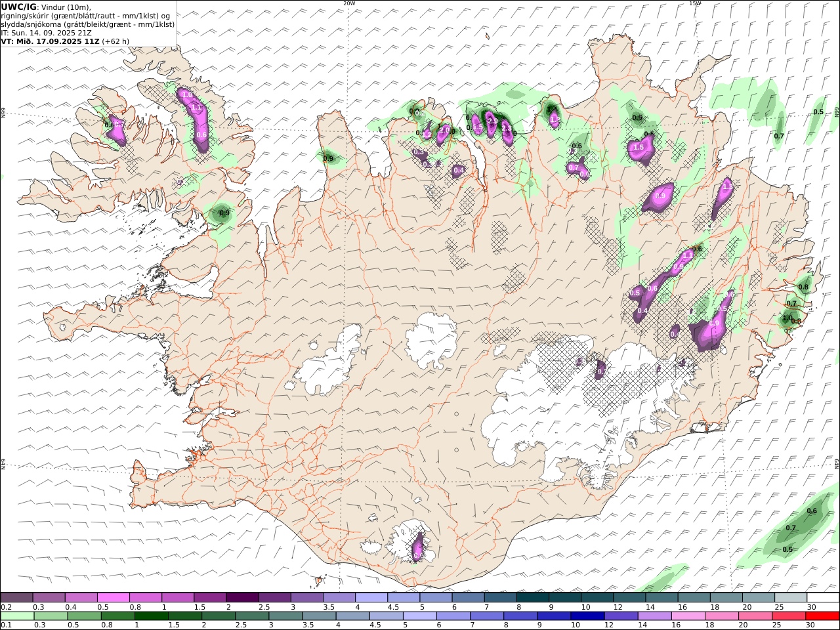Click the dark teal 8 swatch, upper row

532,597
